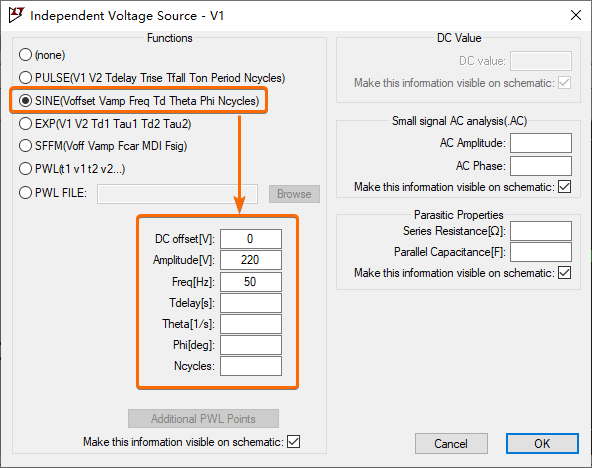Click the AC Amplitude input field
This screenshot has width=592, height=468.
pyautogui.click(x=541, y=143)
